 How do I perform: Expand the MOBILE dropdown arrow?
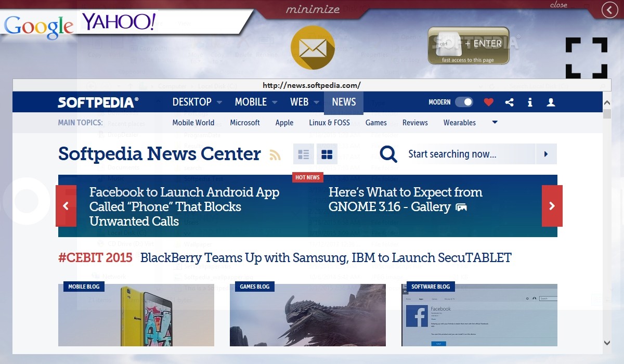point(274,102)
